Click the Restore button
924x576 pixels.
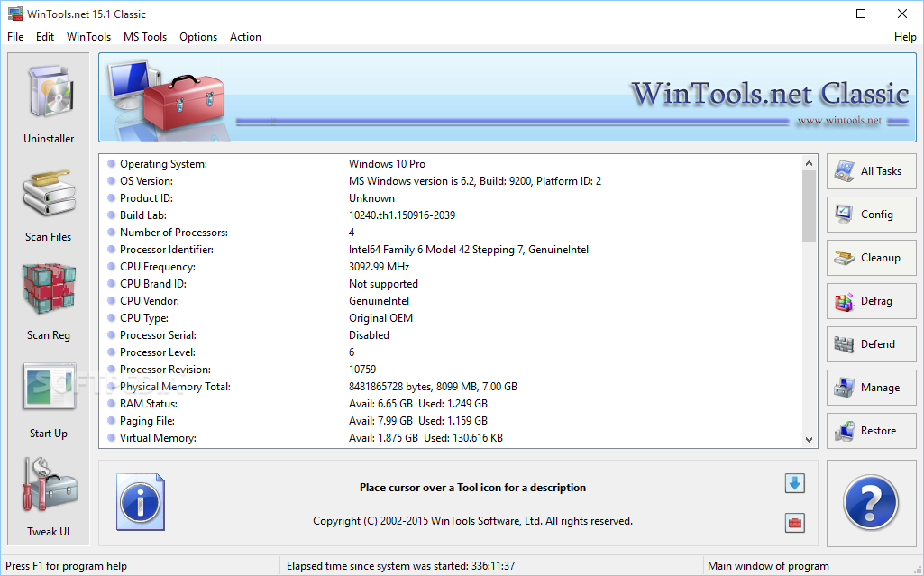pos(871,431)
